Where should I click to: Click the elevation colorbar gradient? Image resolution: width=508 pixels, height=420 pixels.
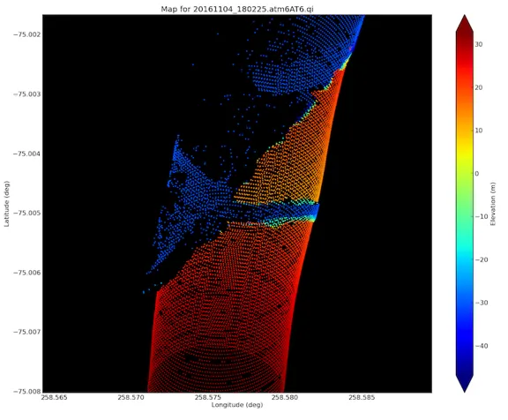pos(464,204)
